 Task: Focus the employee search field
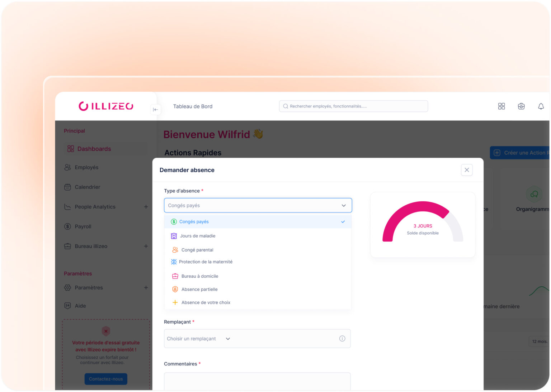(x=353, y=106)
